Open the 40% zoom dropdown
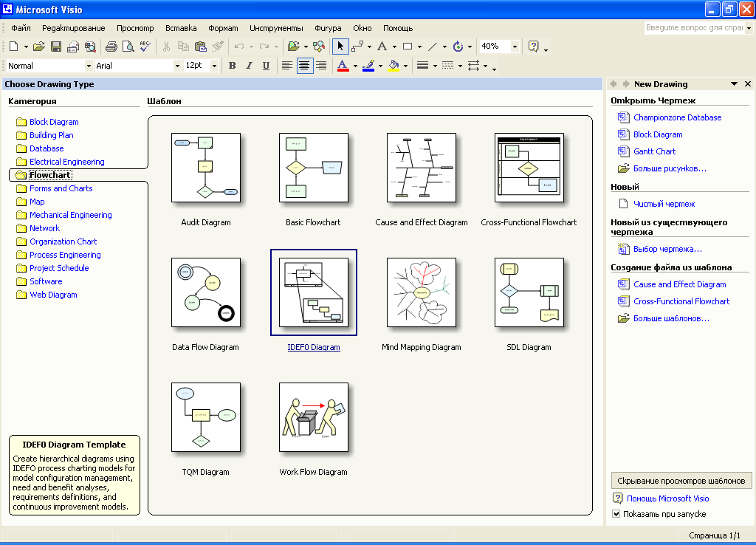The width and height of the screenshot is (756, 545). [x=515, y=47]
